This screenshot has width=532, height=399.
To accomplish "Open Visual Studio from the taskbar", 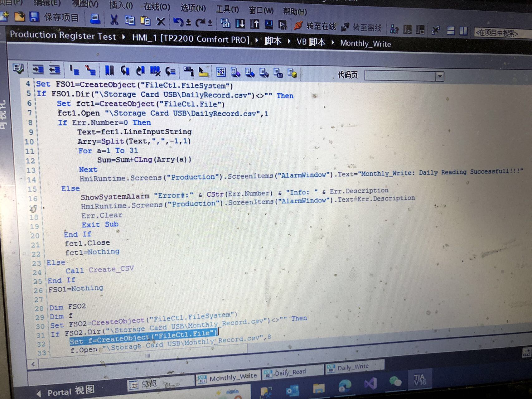I will pyautogui.click(x=370, y=383).
